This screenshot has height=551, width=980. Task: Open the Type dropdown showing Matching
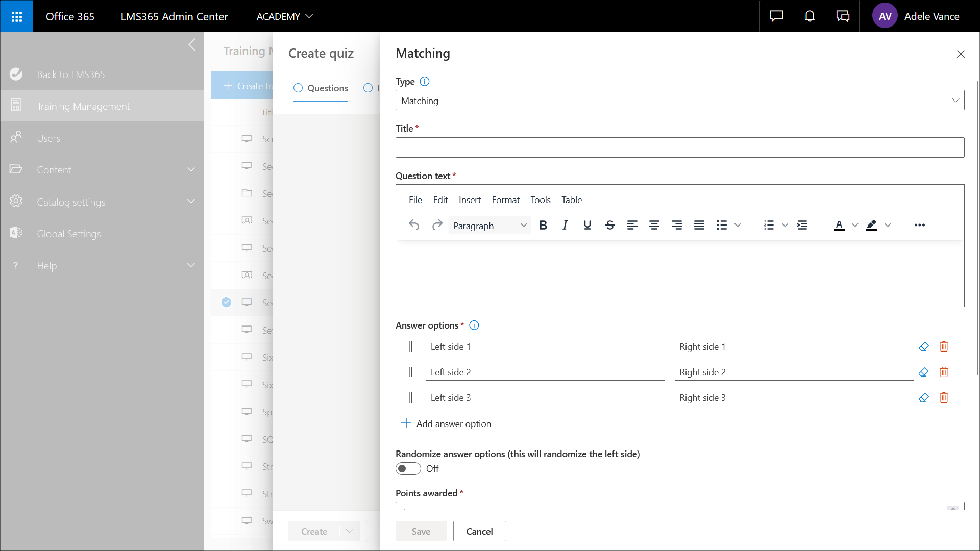click(679, 101)
